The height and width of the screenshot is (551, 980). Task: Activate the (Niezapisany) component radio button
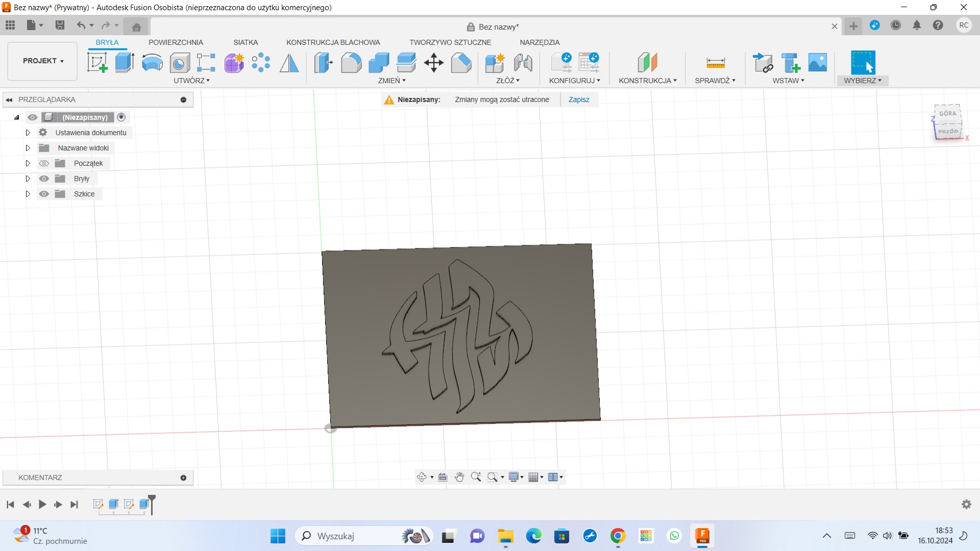(121, 117)
